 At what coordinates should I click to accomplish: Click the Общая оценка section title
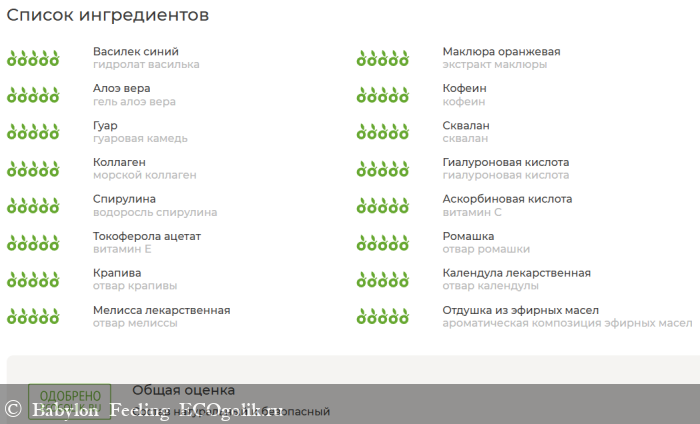tap(183, 390)
